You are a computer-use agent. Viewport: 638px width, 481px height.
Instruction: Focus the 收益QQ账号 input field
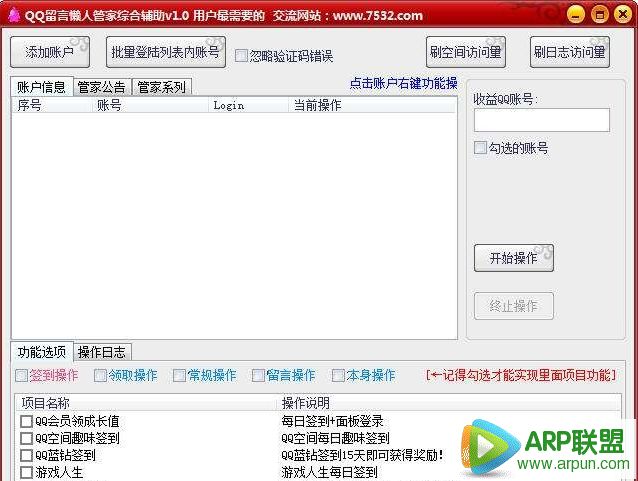pyautogui.click(x=542, y=120)
